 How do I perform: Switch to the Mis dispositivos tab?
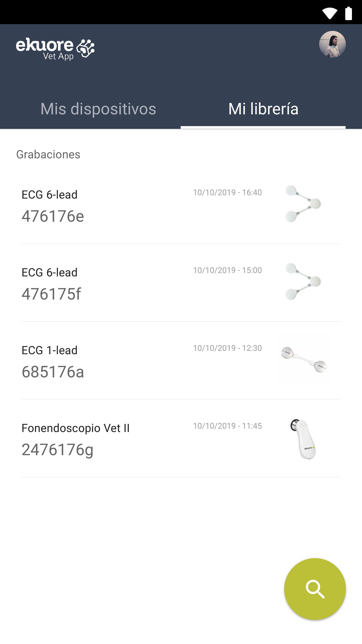pos(98,109)
